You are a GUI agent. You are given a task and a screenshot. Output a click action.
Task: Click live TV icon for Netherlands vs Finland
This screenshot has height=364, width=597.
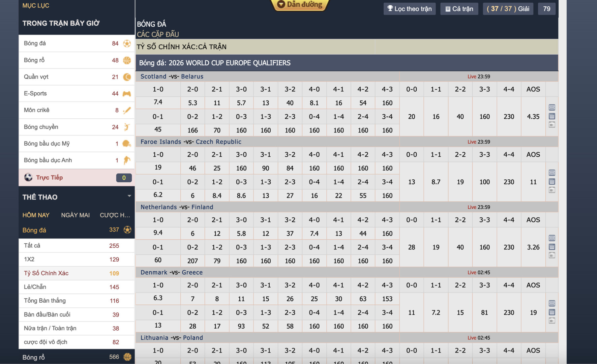[552, 255]
